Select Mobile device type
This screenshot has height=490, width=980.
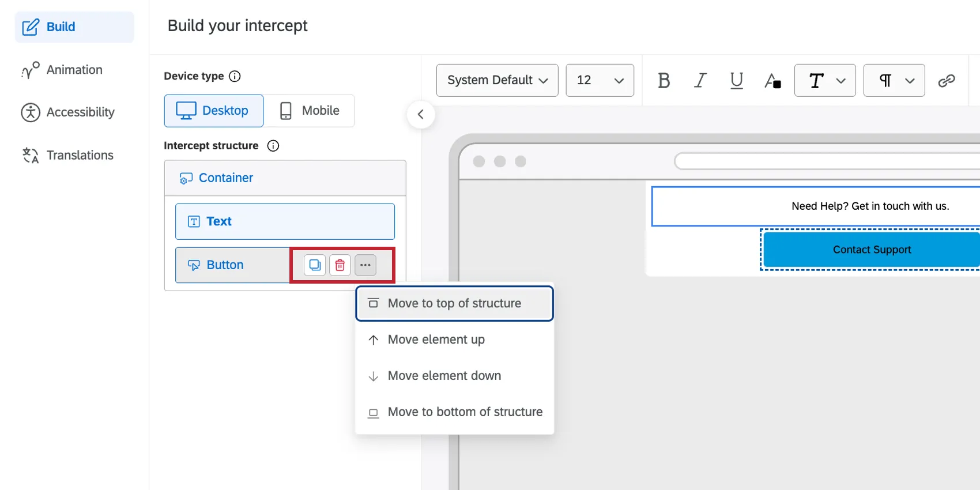pyautogui.click(x=309, y=111)
